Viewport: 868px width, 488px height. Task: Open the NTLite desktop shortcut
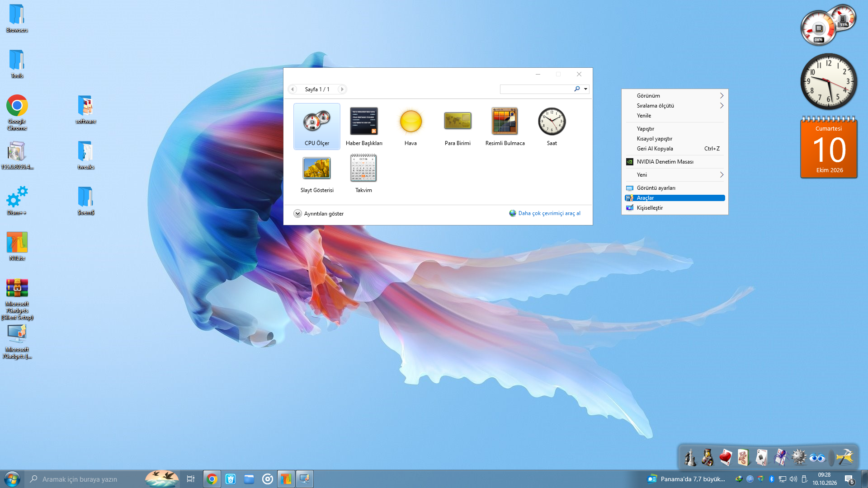point(17,246)
